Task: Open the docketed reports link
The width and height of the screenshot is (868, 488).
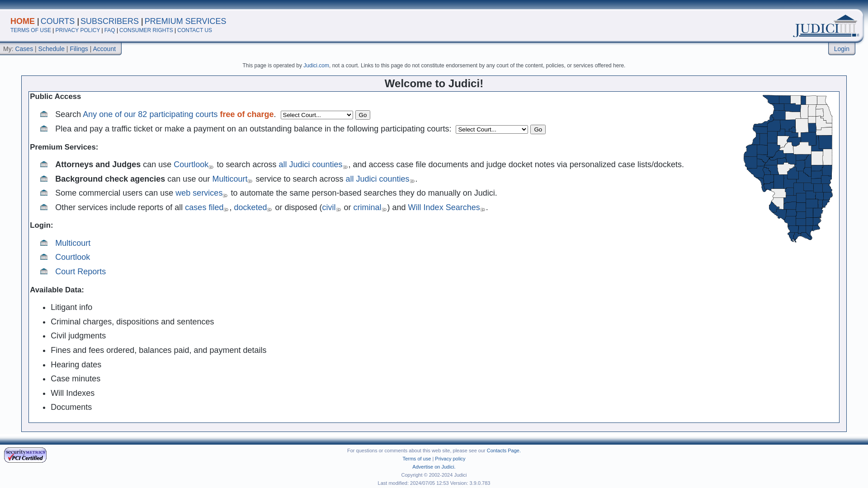Action: click(250, 207)
